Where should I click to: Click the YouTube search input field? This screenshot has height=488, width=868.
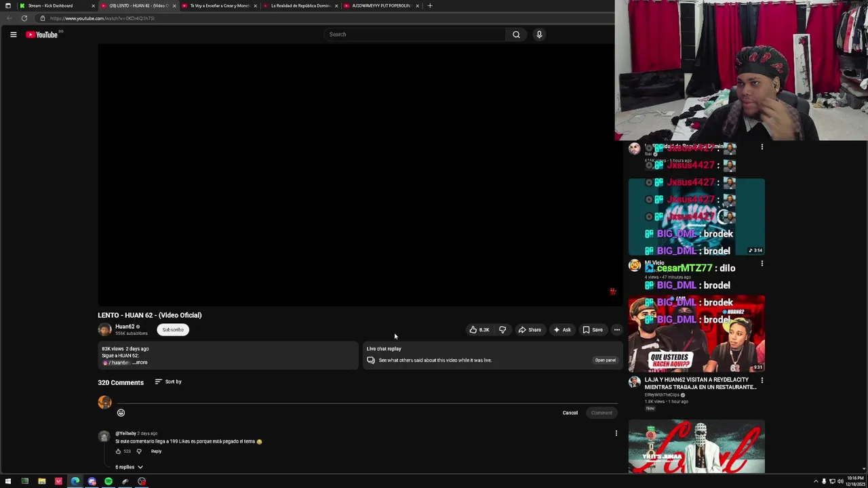415,35
